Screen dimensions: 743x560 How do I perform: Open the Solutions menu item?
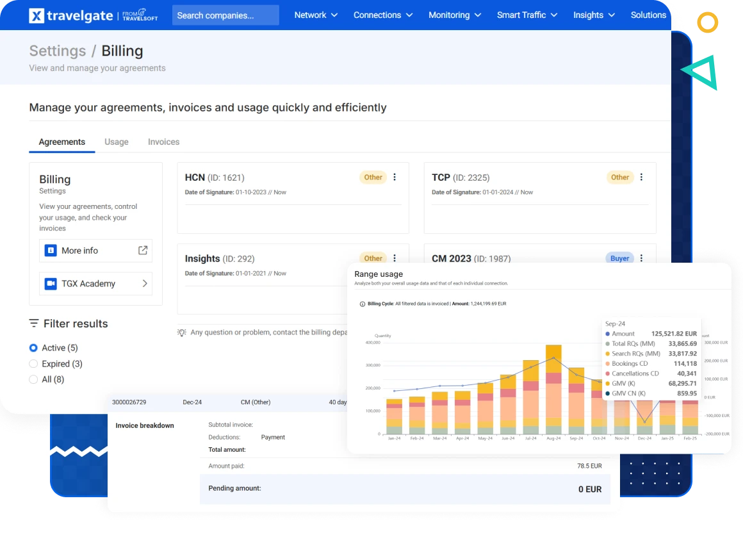click(648, 15)
